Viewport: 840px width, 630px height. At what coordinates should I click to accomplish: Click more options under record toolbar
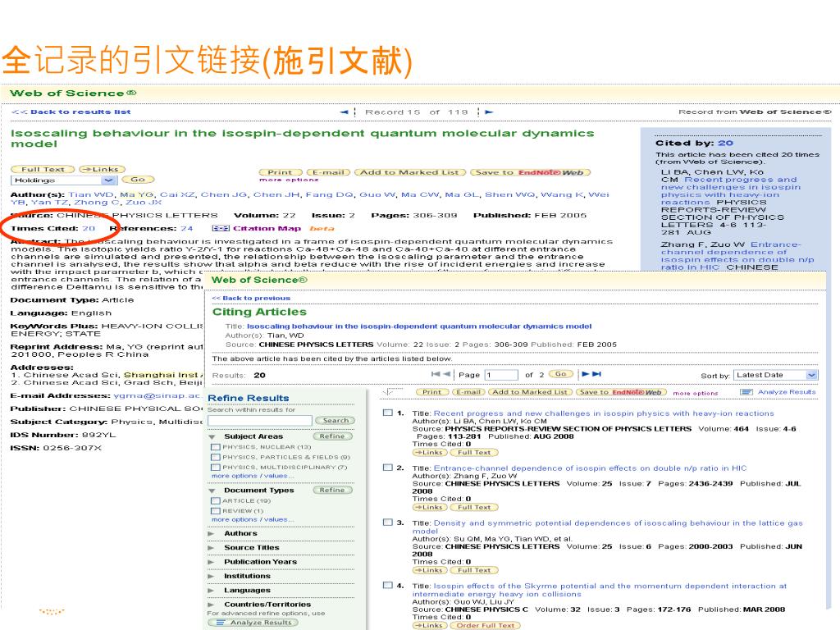(289, 180)
